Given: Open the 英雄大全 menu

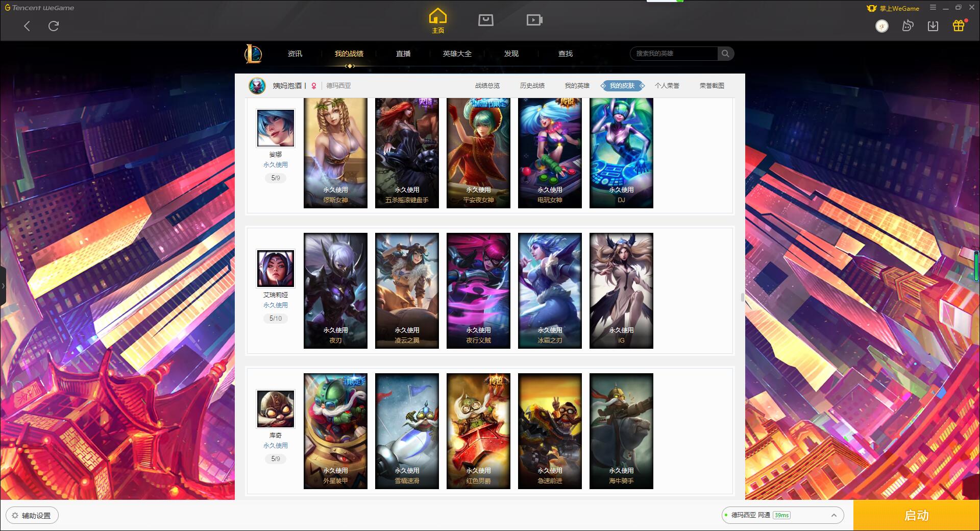Looking at the screenshot, I should 457,54.
